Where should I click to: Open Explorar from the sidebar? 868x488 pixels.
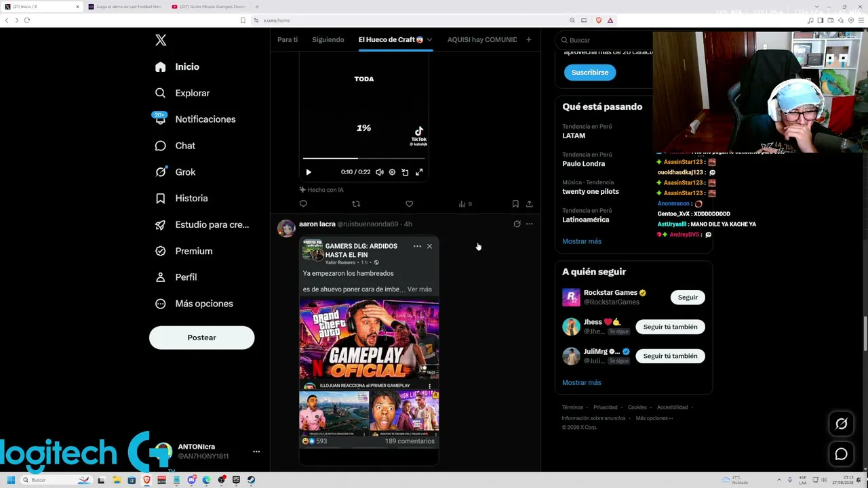pyautogui.click(x=182, y=93)
